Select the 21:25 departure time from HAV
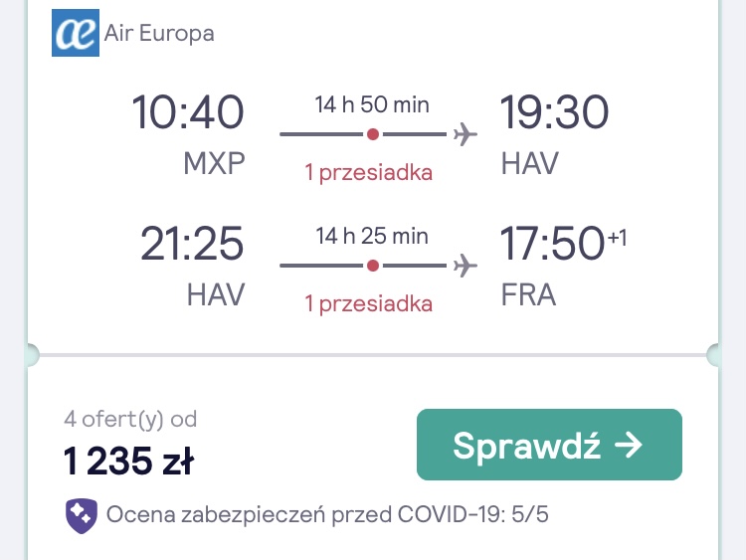Viewport: 746px width, 560px height. point(192,244)
